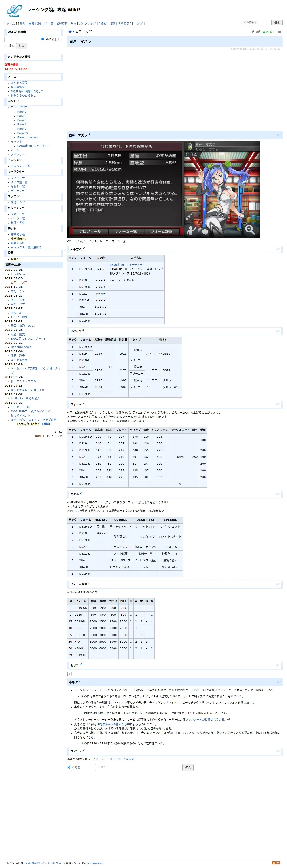Select the OR検索 radio button
287x868 pixels.
pos(60,39)
